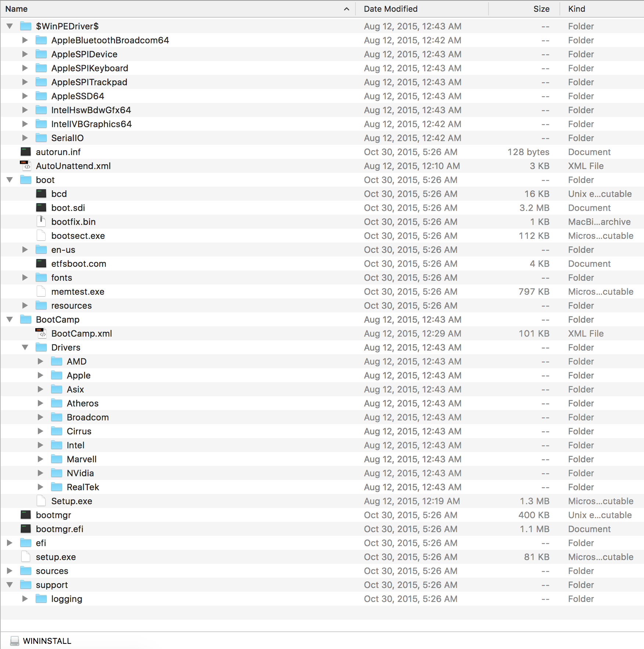Expand the resources folder
The height and width of the screenshot is (649, 644).
25,305
